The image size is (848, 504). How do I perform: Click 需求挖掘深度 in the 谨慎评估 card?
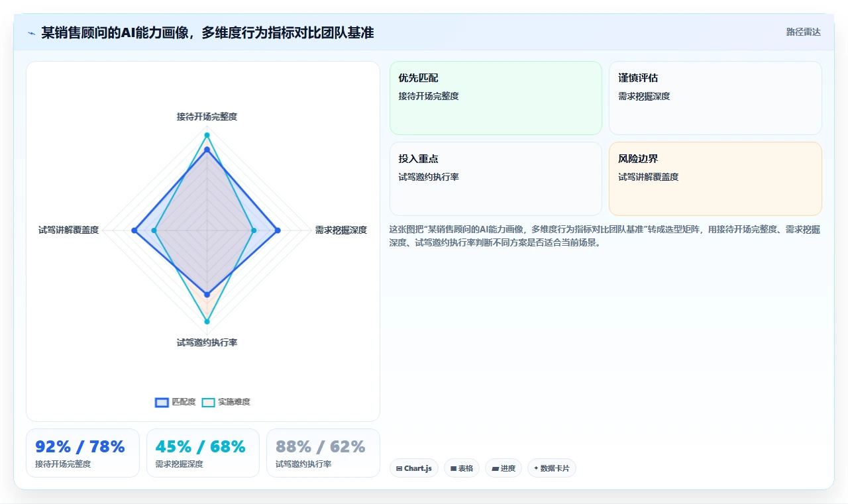click(x=644, y=96)
